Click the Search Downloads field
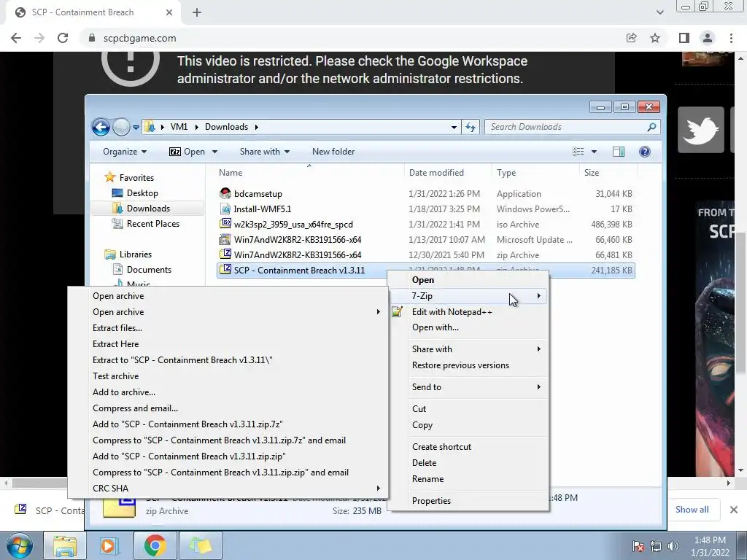747x560 pixels. pos(573,127)
